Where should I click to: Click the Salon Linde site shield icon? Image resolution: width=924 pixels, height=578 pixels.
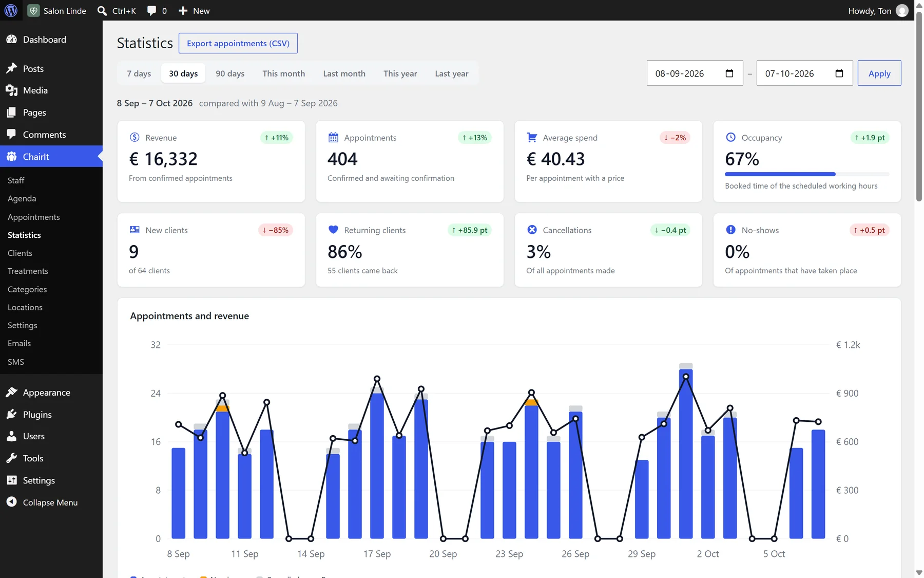33,10
